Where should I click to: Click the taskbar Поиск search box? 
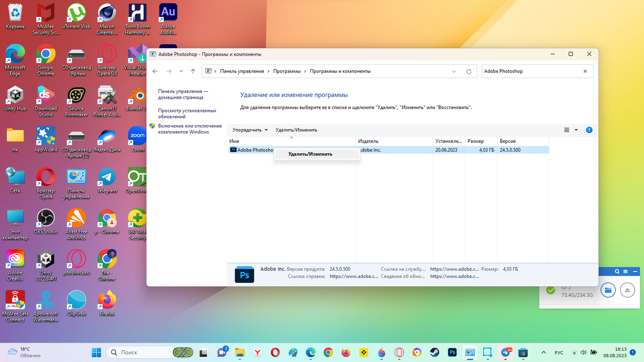pyautogui.click(x=151, y=352)
